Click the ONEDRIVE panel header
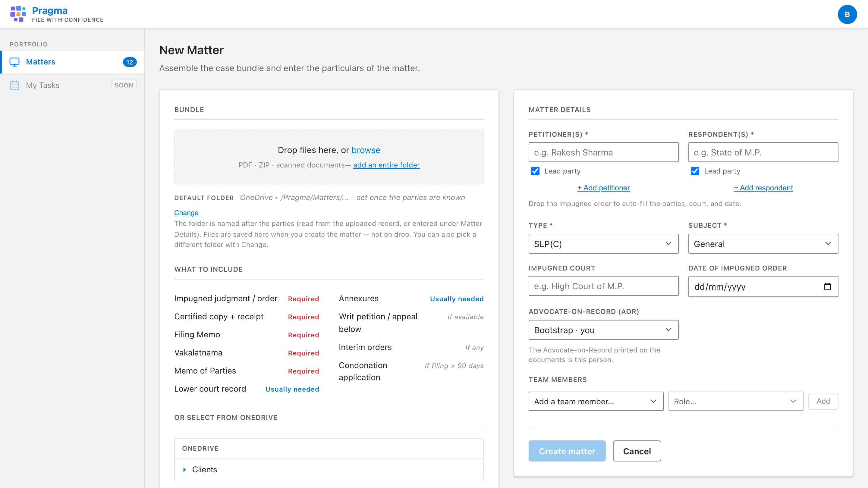 (329, 448)
